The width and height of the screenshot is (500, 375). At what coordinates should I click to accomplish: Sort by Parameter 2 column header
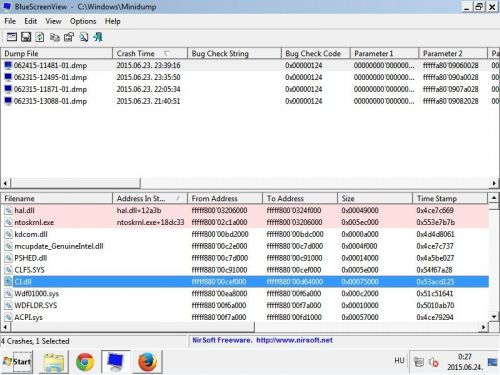[453, 53]
